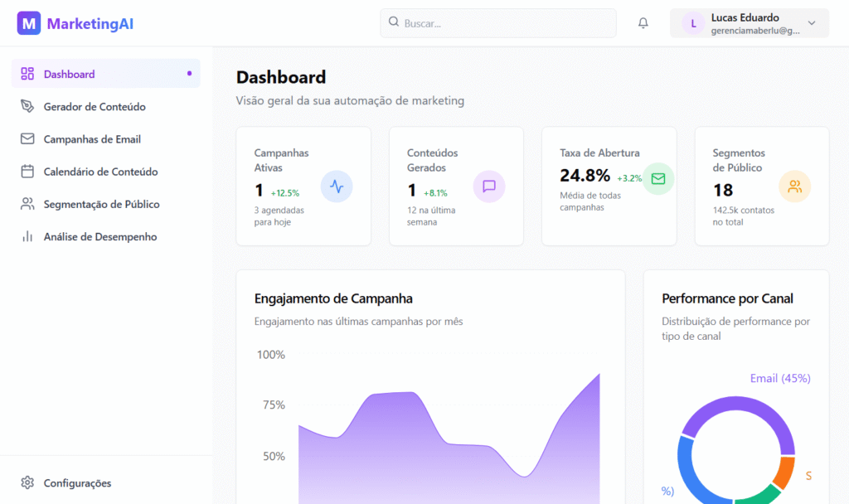Open Calendário de Conteúdo page

(x=100, y=172)
